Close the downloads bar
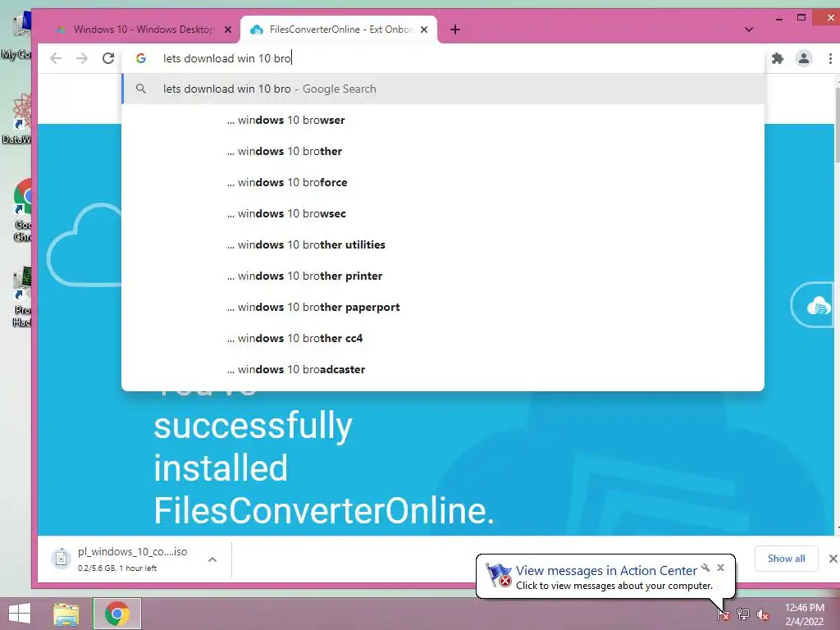 click(833, 558)
